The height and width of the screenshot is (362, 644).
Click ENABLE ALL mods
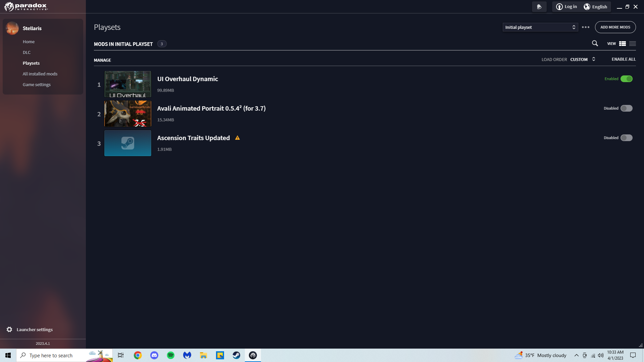pos(624,59)
